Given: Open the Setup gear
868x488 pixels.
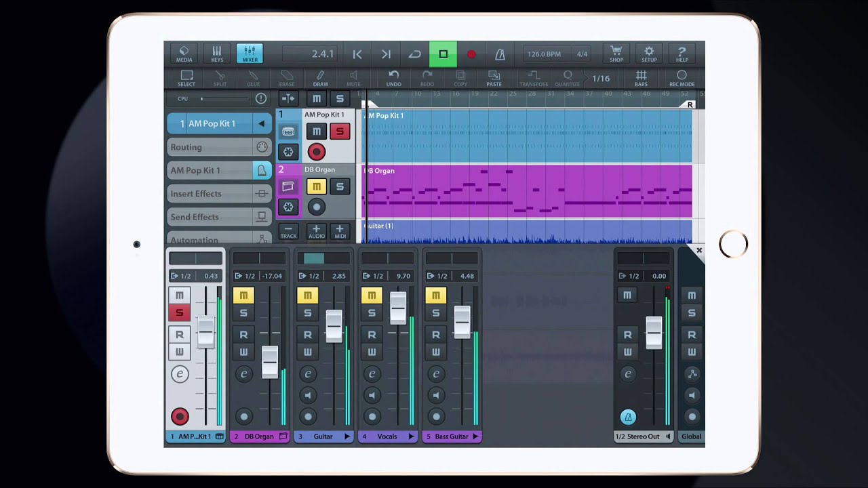Looking at the screenshot, I should [x=649, y=54].
